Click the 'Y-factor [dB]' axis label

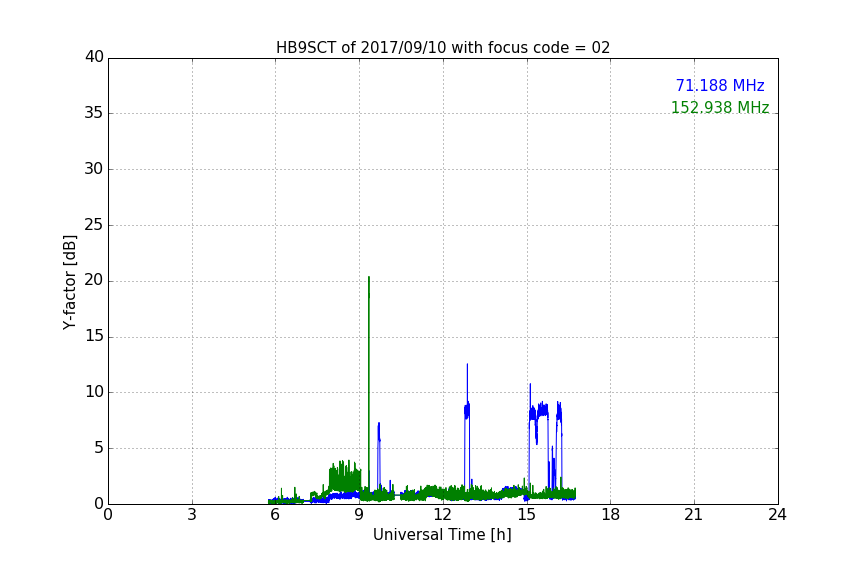point(69,282)
